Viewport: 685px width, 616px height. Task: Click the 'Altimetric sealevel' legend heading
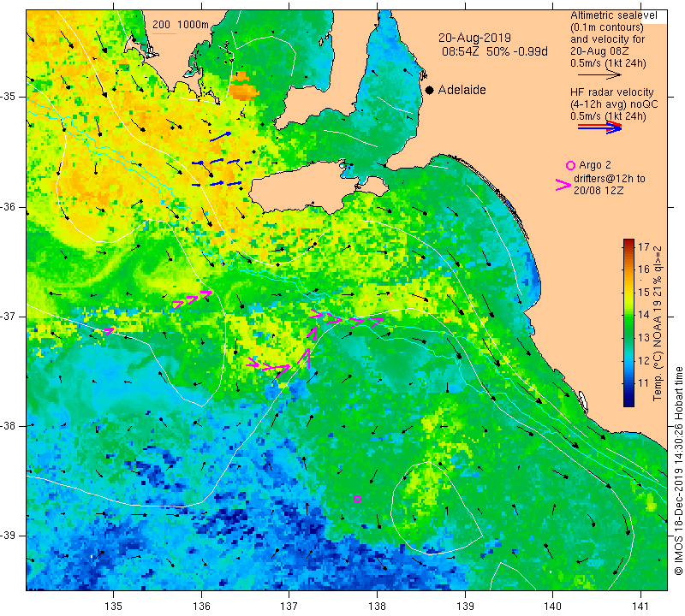coord(613,15)
